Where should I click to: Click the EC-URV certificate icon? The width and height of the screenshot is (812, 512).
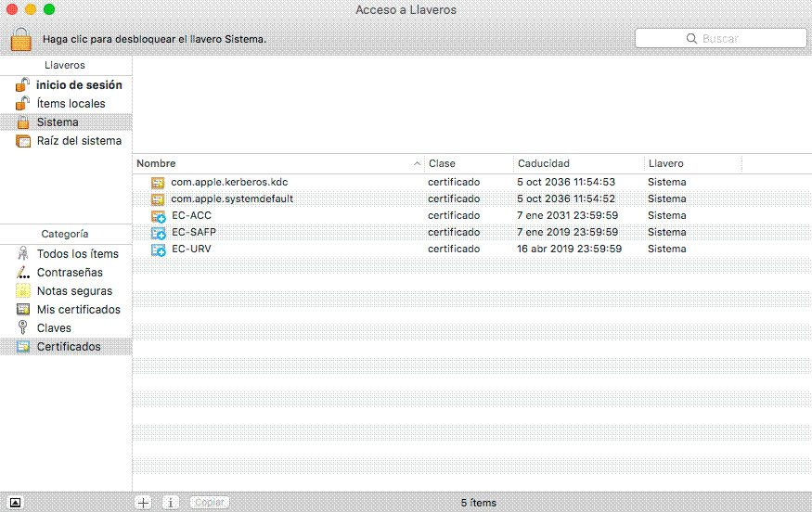click(x=158, y=250)
